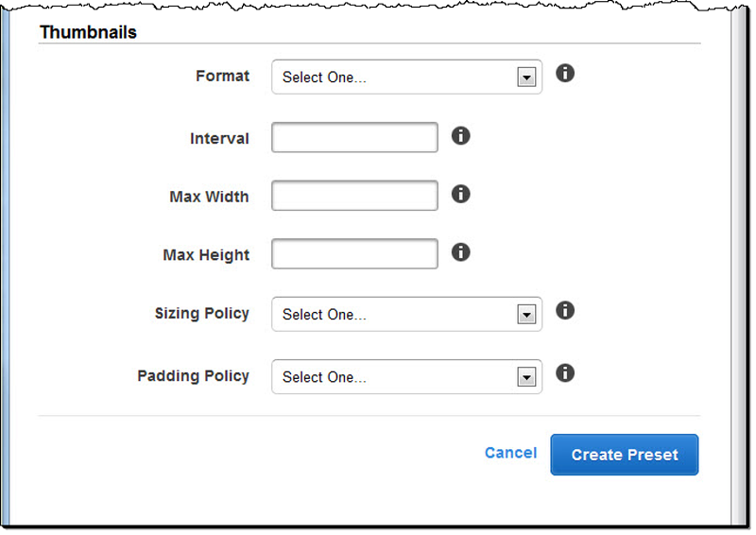Screen dimensions: 756x535
Task: Focus the Interval text field
Action: point(354,138)
